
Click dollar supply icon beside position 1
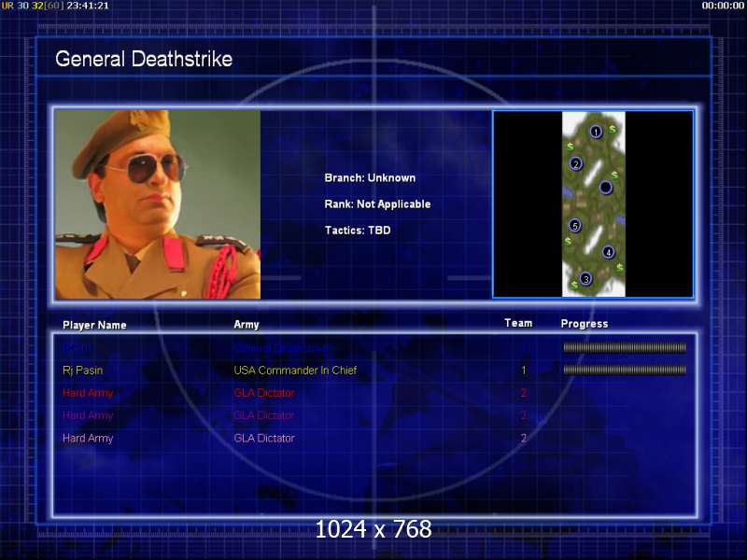pyautogui.click(x=613, y=129)
